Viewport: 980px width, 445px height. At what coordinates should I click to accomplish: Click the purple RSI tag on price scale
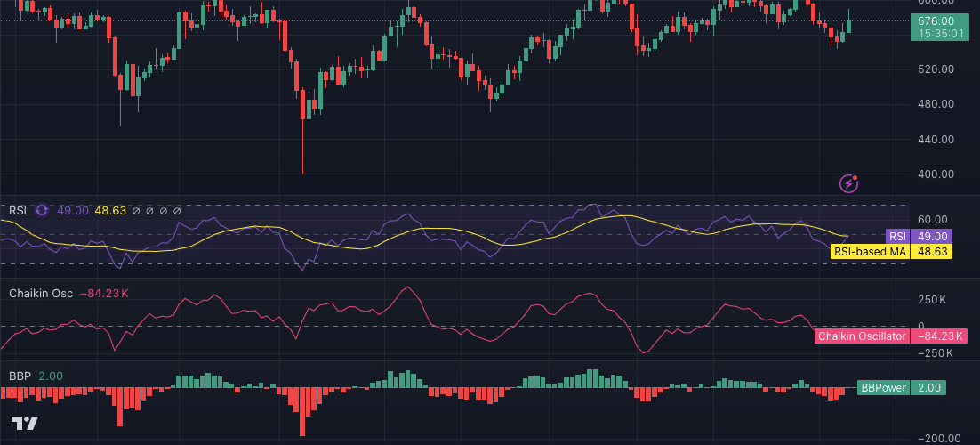[897, 237]
